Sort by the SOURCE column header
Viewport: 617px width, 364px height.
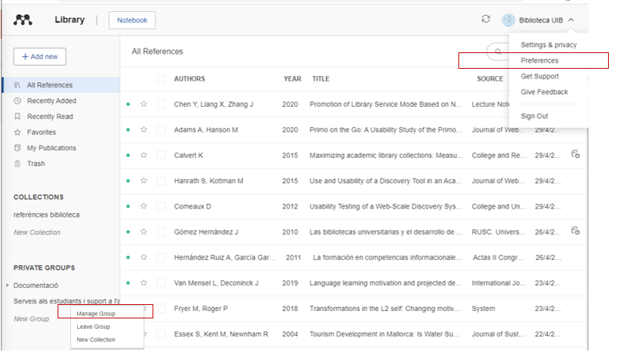pos(490,78)
